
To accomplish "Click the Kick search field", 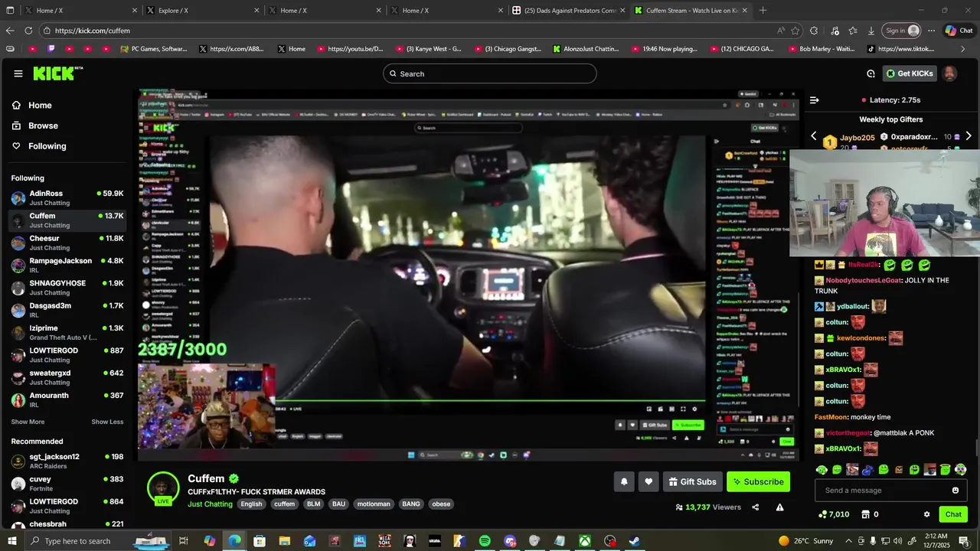I will [x=490, y=73].
